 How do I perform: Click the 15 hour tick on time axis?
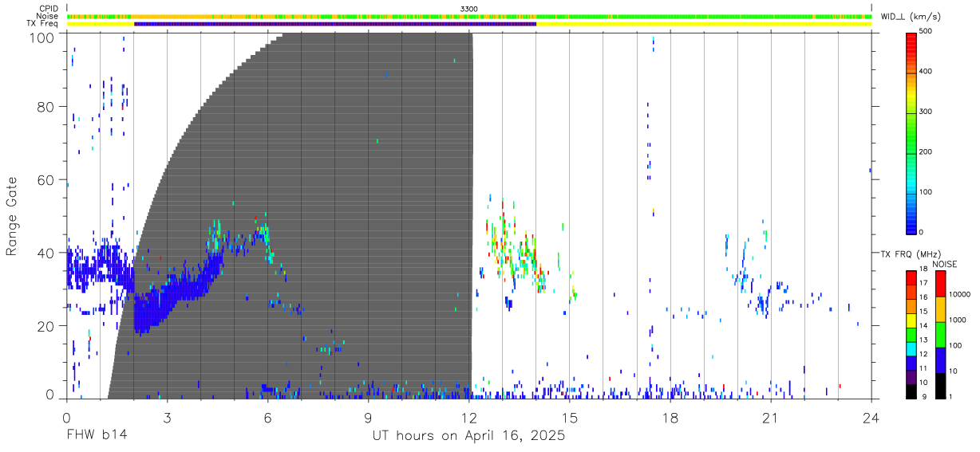coord(570,417)
